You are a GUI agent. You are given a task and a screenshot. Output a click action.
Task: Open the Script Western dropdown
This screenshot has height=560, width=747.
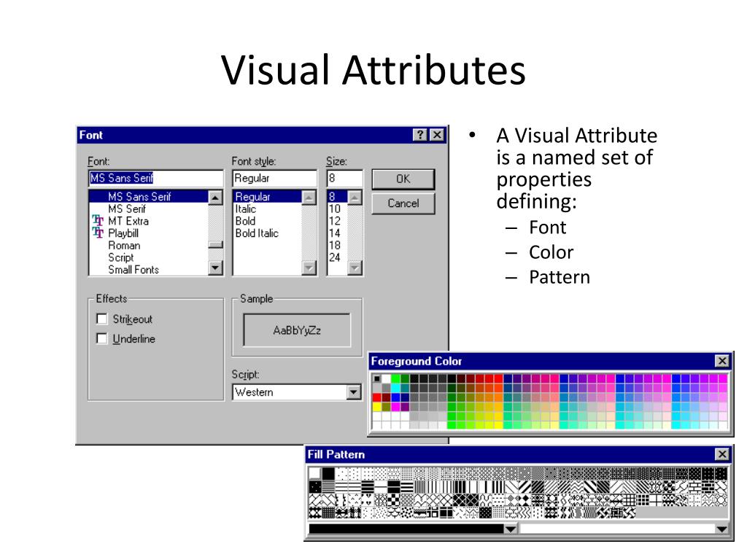click(353, 392)
